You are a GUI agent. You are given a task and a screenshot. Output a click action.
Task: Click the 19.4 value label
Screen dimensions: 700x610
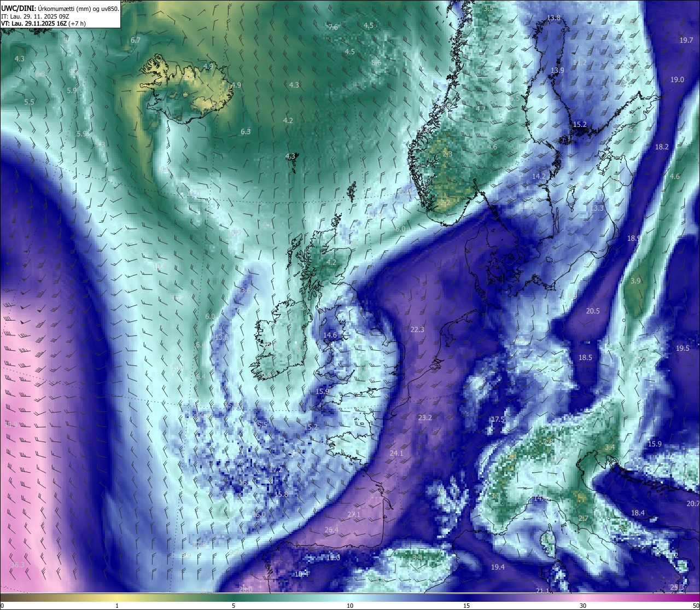point(498,567)
